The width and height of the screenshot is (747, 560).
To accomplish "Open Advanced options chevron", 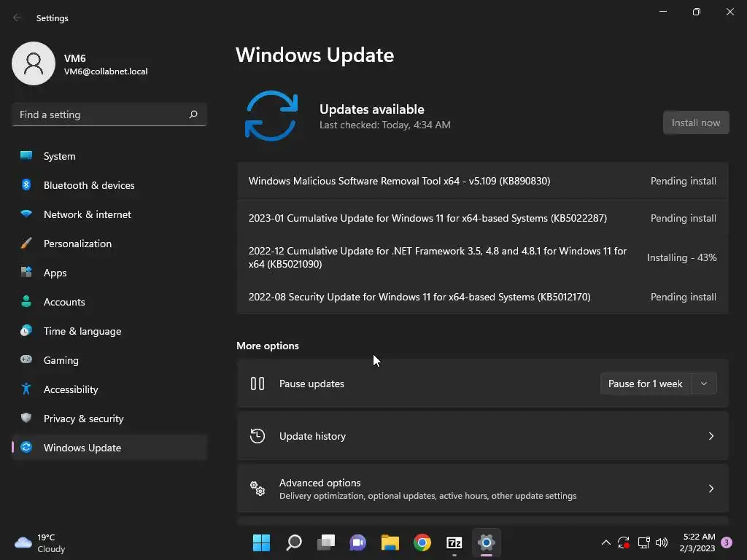I will tap(711, 488).
